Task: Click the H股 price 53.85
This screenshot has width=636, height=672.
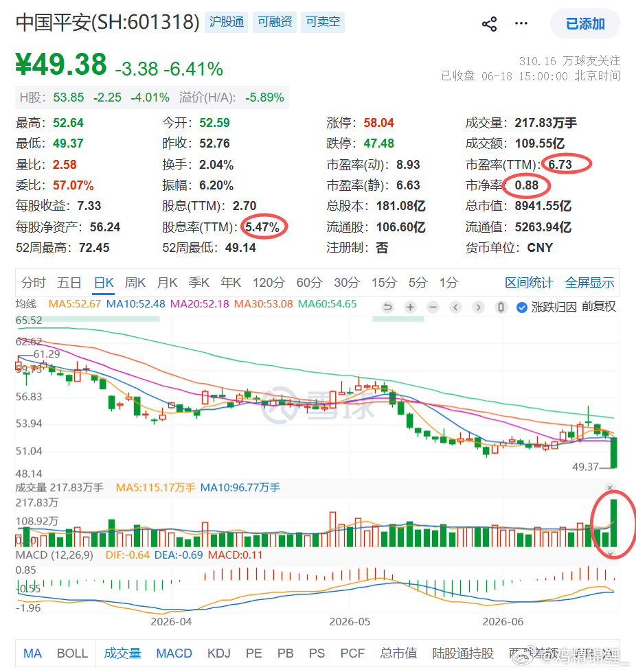Action: click(x=69, y=97)
